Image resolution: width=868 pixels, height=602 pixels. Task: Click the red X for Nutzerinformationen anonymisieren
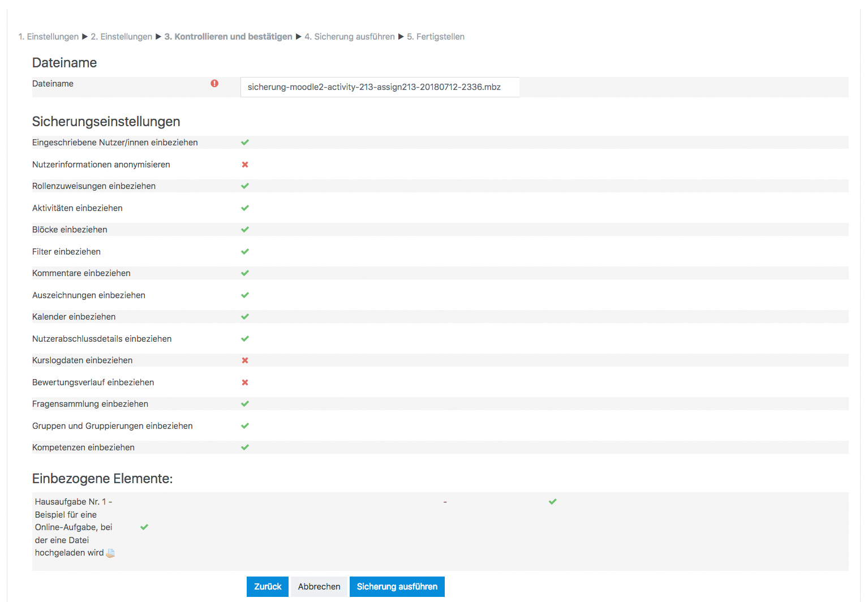[245, 165]
